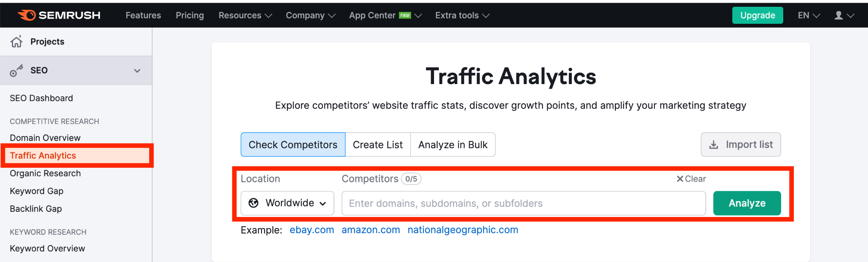Click the Projects home icon
The image size is (868, 262).
(x=17, y=42)
